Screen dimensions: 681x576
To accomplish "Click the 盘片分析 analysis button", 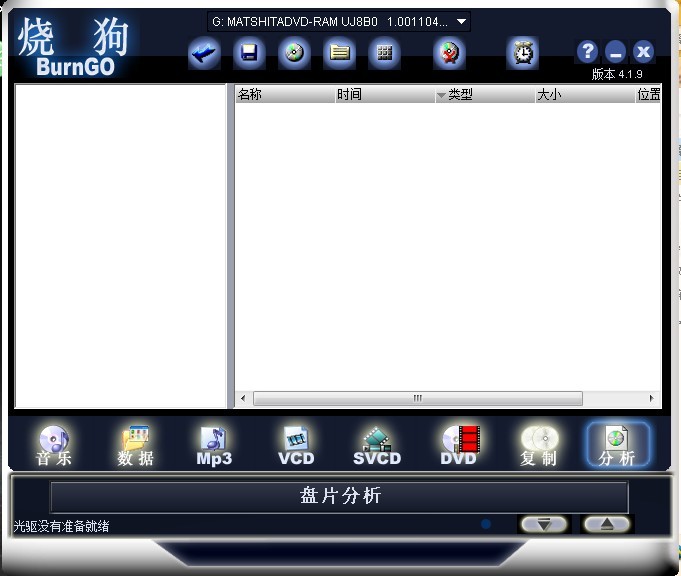I will [339, 497].
